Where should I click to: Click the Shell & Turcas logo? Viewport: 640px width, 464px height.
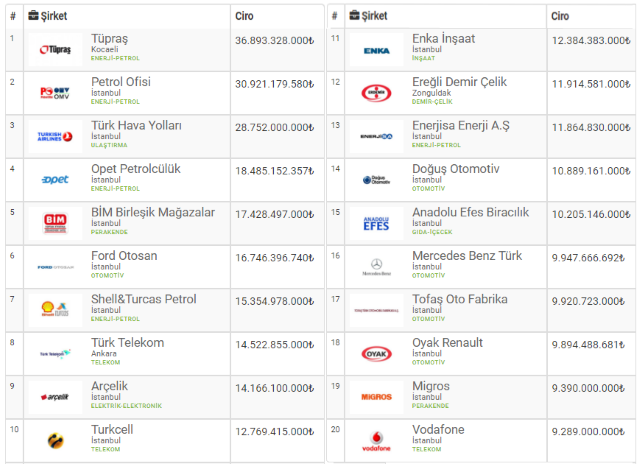tap(55, 309)
